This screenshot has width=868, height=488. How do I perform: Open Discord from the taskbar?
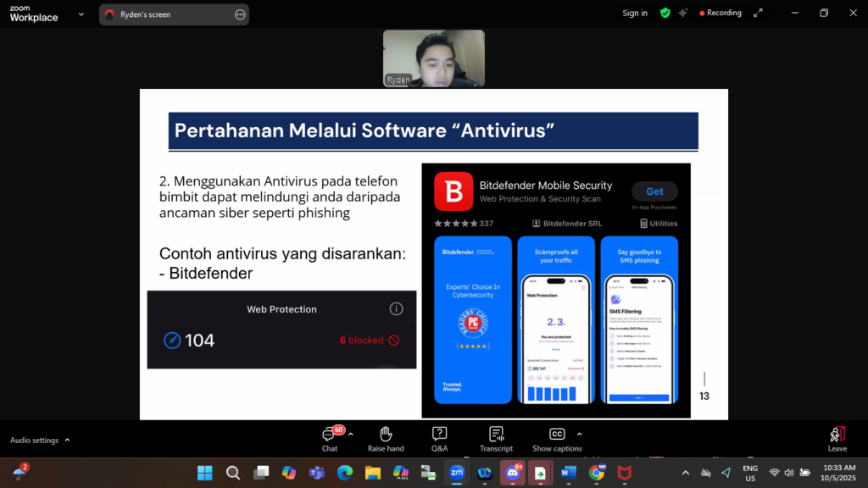point(513,473)
